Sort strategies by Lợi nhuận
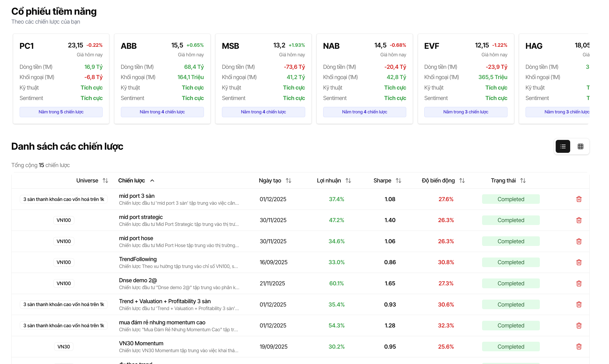This screenshot has width=609, height=364. (348, 180)
